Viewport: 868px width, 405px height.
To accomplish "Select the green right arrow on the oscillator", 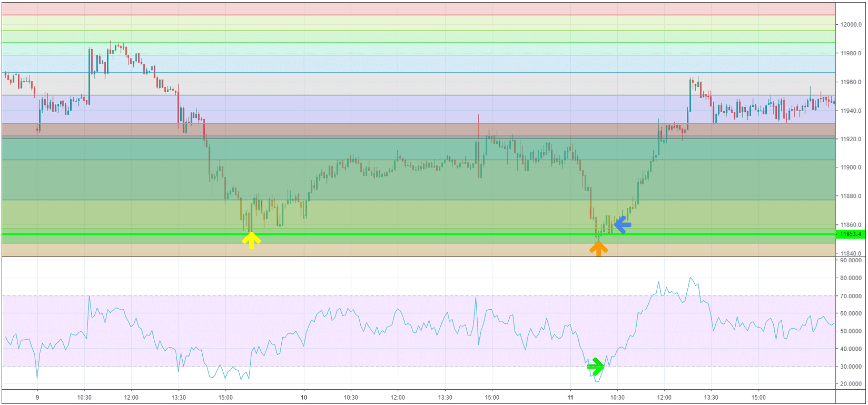I will (x=596, y=367).
